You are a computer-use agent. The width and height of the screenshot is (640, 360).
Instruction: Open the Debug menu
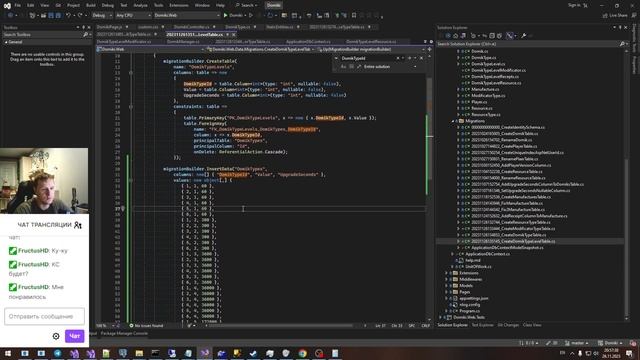pos(108,5)
